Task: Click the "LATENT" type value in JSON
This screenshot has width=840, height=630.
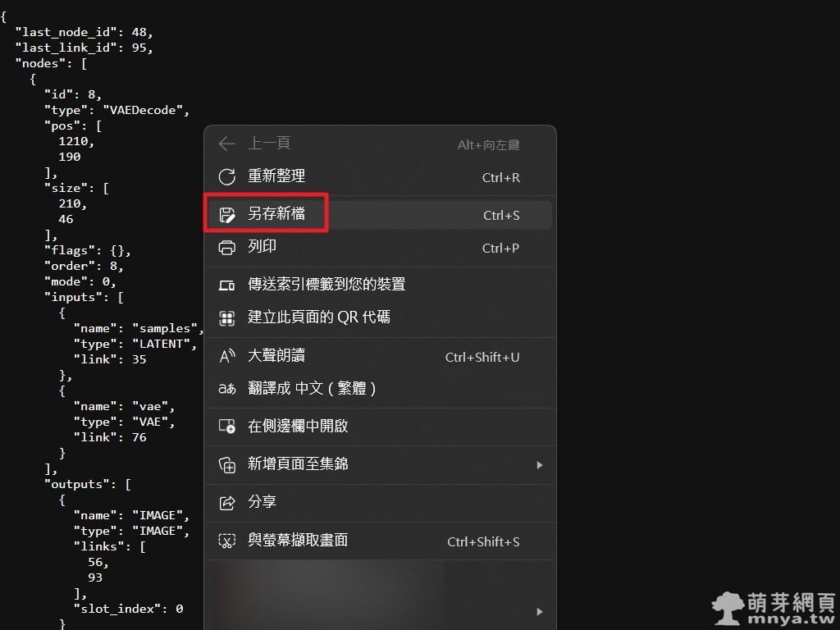Action: 163,344
